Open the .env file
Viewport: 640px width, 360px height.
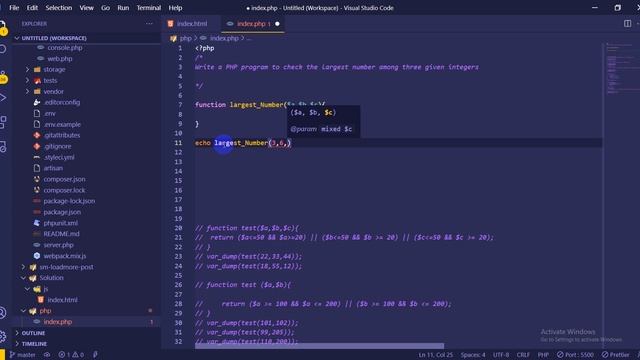[49, 113]
